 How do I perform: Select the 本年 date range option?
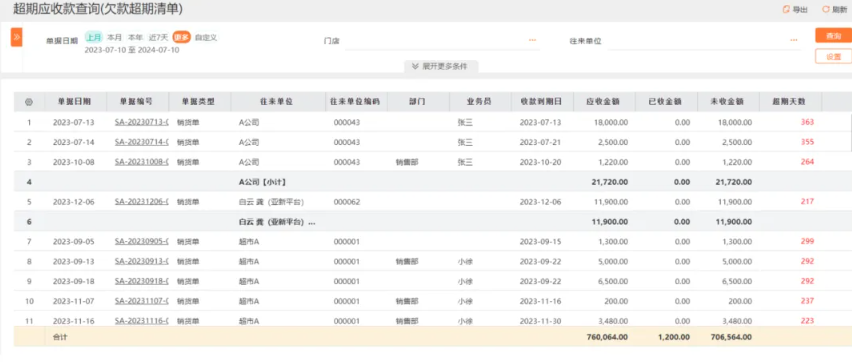[x=135, y=38]
